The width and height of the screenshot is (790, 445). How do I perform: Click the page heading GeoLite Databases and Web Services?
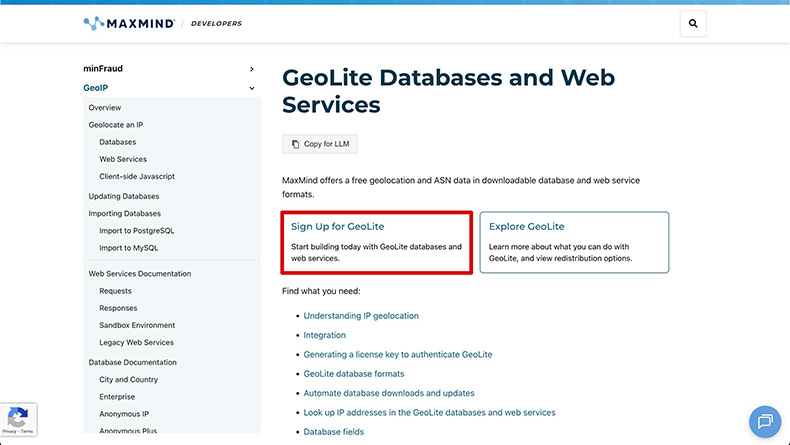pyautogui.click(x=448, y=91)
